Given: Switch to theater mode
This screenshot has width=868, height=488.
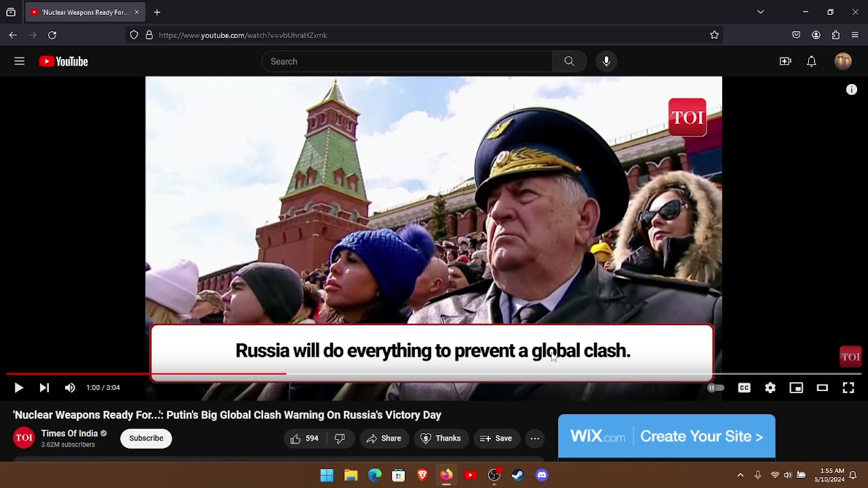Looking at the screenshot, I should 822,388.
